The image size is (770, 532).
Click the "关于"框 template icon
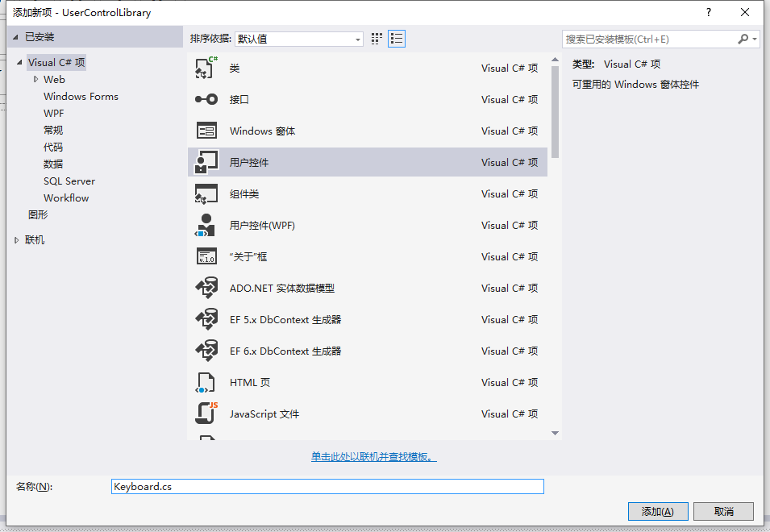pos(206,256)
